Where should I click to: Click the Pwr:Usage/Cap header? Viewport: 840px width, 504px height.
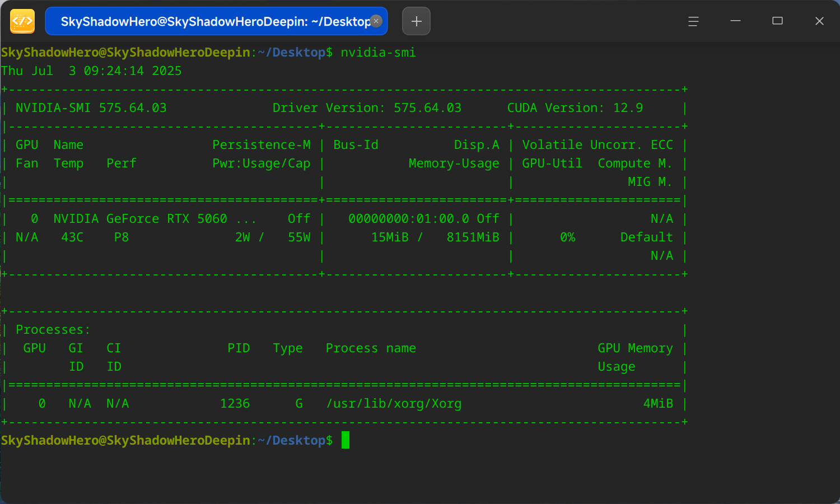tap(262, 164)
